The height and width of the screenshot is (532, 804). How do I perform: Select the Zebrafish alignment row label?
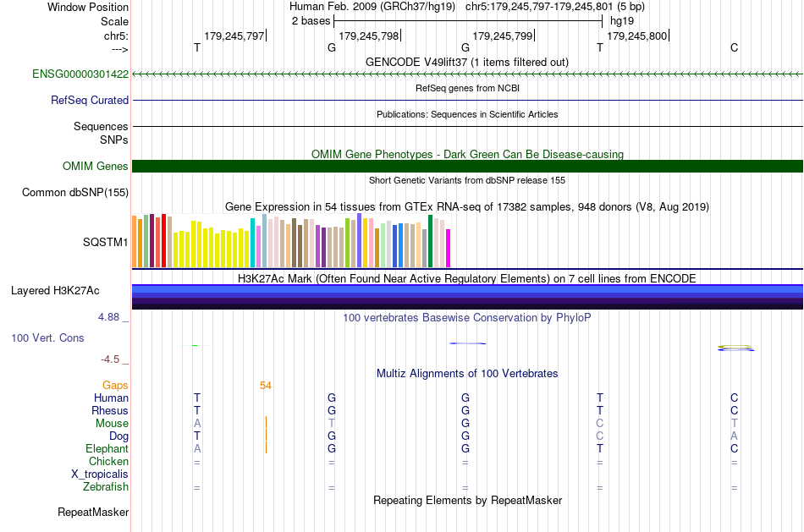click(106, 487)
